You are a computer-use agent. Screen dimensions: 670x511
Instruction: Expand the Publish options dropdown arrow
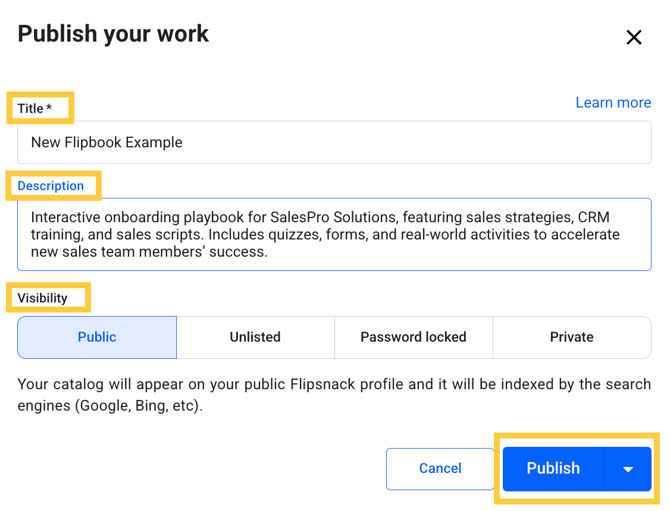(x=628, y=469)
